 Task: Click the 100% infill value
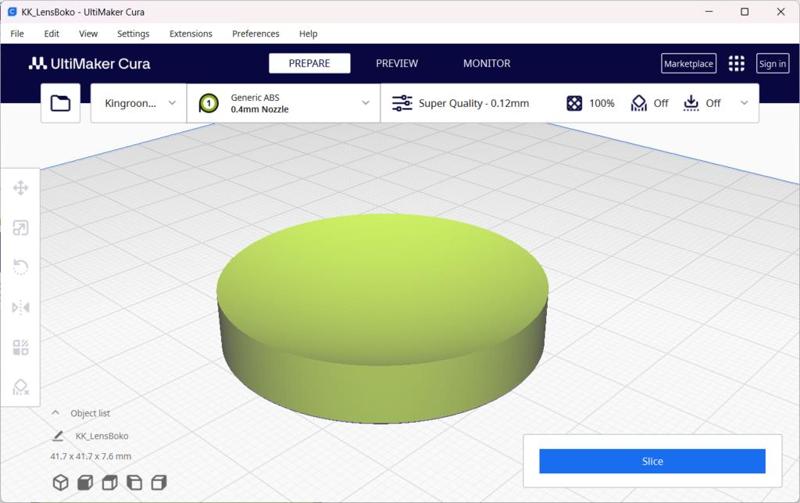[x=602, y=103]
